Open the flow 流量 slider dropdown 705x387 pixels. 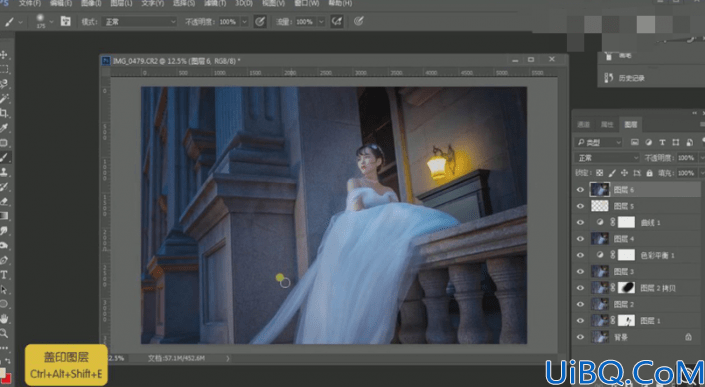coord(321,22)
